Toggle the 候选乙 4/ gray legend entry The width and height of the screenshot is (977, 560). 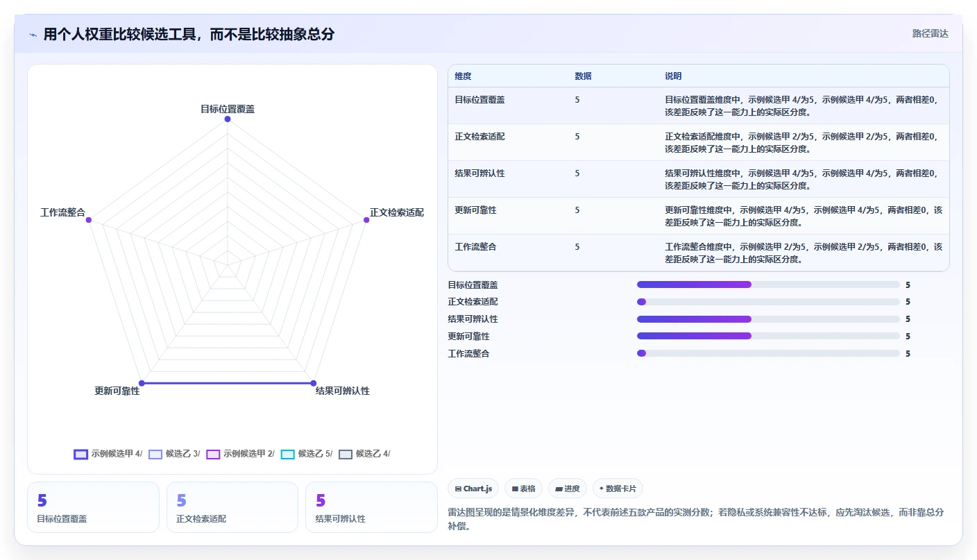coord(364,454)
